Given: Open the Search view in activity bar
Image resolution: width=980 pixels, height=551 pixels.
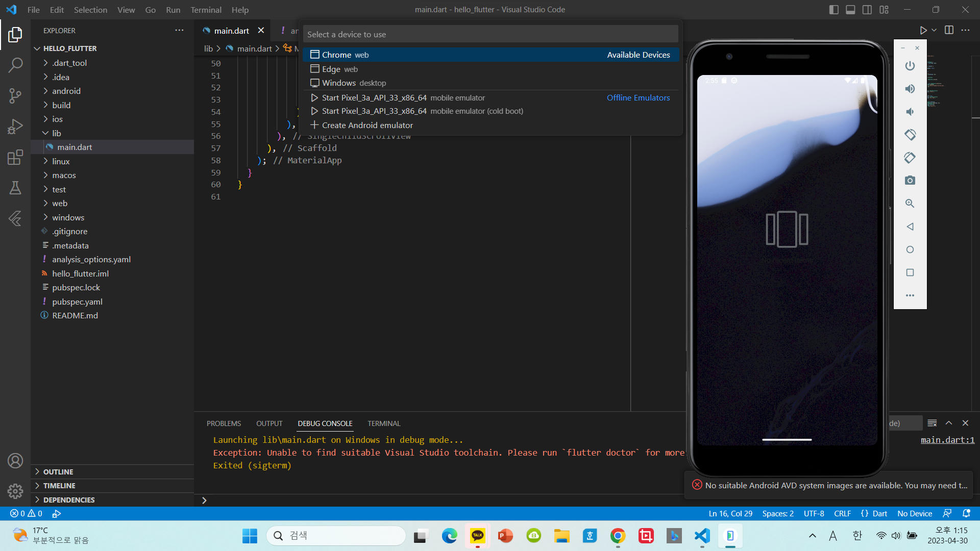Looking at the screenshot, I should tap(15, 65).
